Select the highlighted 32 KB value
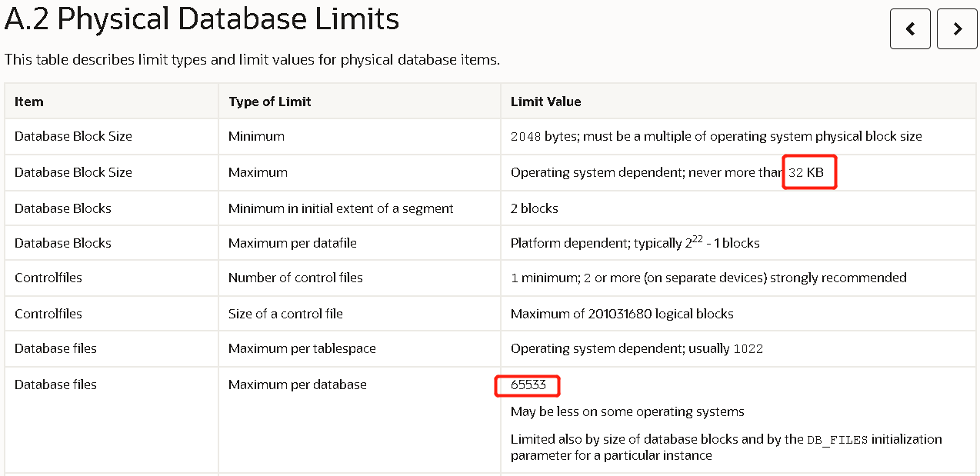Viewport: 980px width, 476px height. 806,173
